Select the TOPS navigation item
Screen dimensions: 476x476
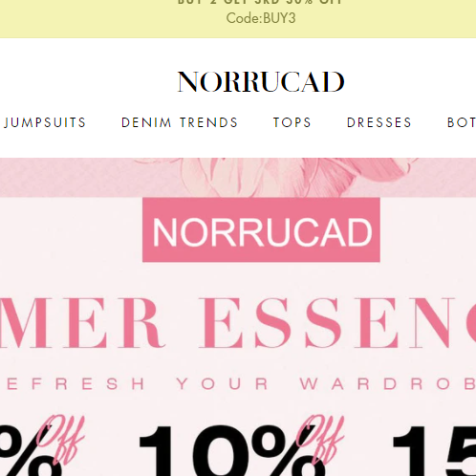tap(292, 122)
